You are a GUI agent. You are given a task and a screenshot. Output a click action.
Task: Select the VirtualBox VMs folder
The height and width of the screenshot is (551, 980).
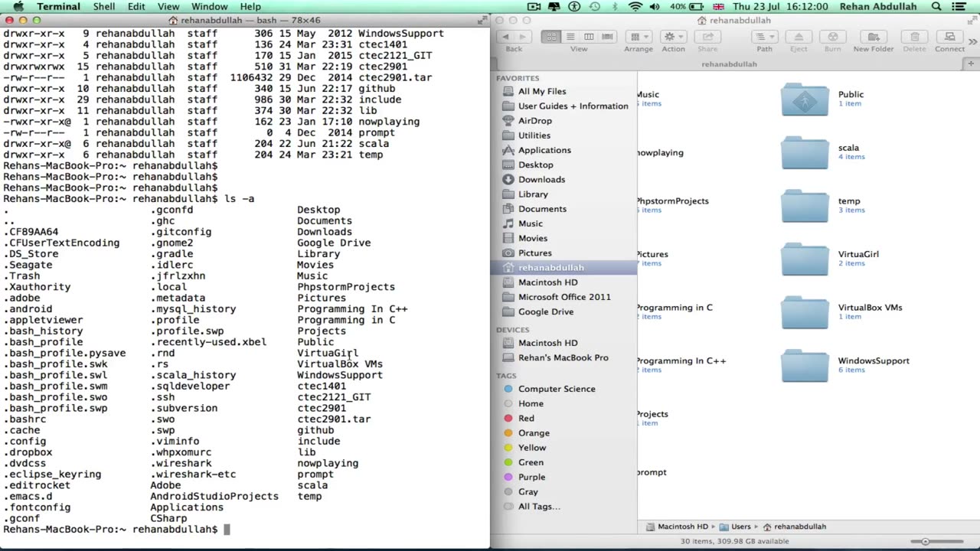point(805,313)
